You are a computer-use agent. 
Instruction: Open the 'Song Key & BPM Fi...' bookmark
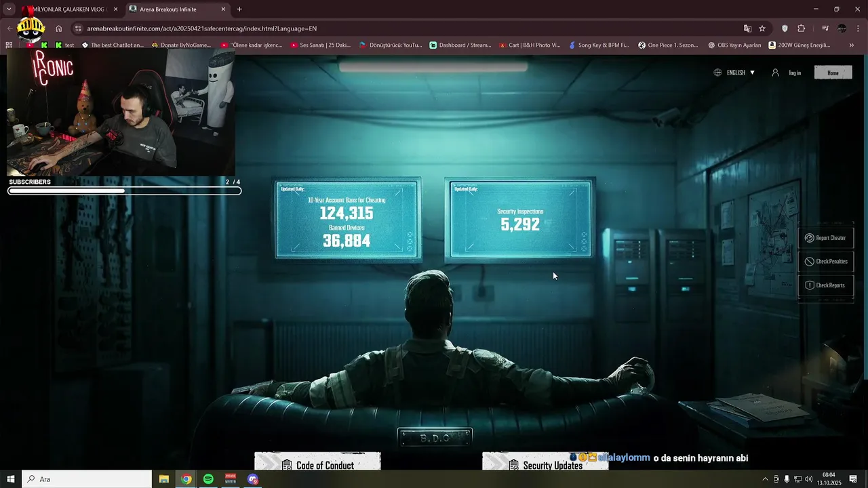pyautogui.click(x=599, y=45)
